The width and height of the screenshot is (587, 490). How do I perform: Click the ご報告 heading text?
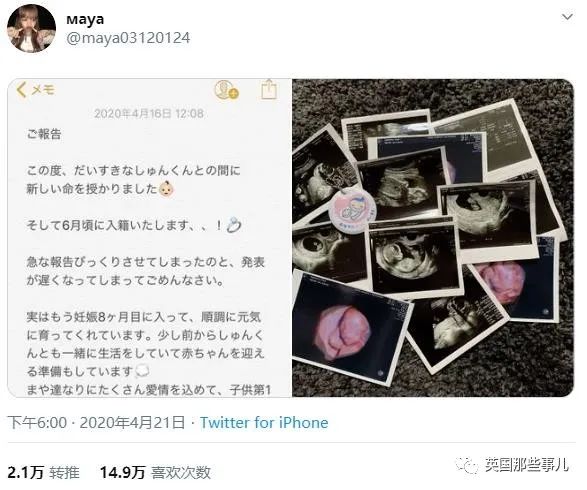(44, 134)
